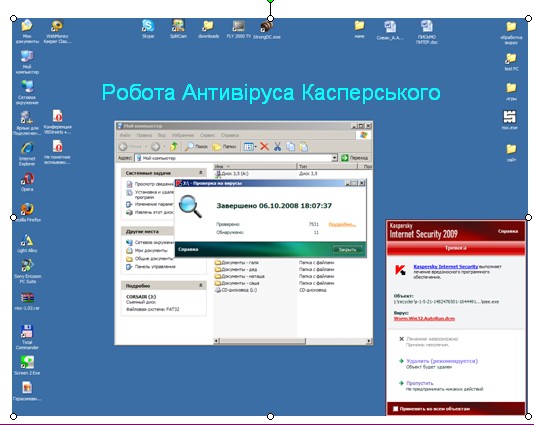Open the Файл menu in Explorer
The height and width of the screenshot is (425, 534).
pos(125,135)
